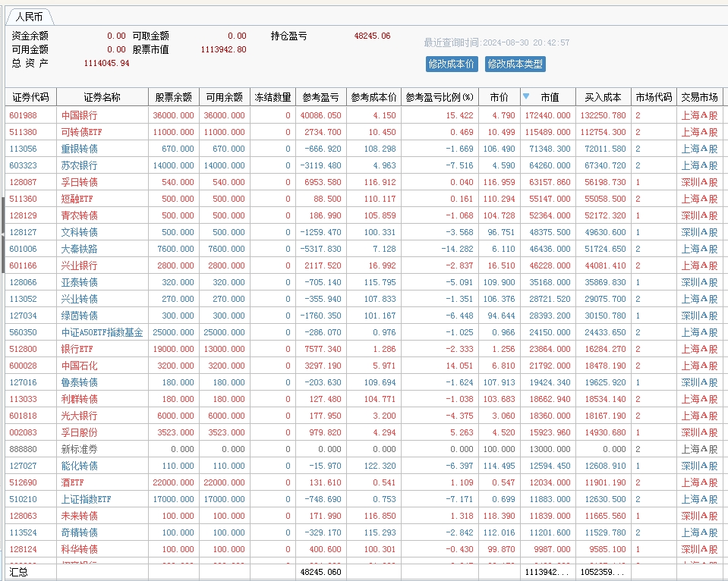
Task: Click the 最近查询时间 timestamp text
Action: (x=496, y=42)
